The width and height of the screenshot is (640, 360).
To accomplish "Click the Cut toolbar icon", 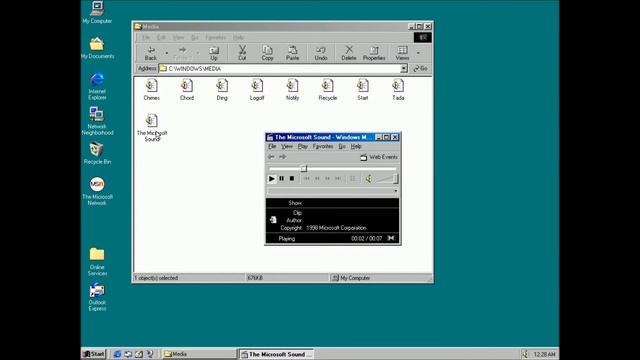I will point(242,53).
